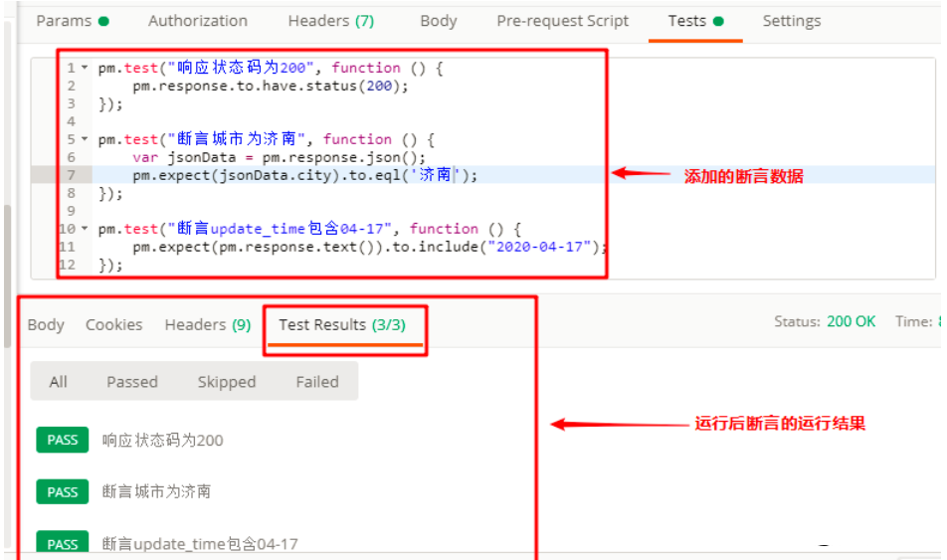Switch to the Authorization tab
This screenshot has height=560, width=947.
198,21
